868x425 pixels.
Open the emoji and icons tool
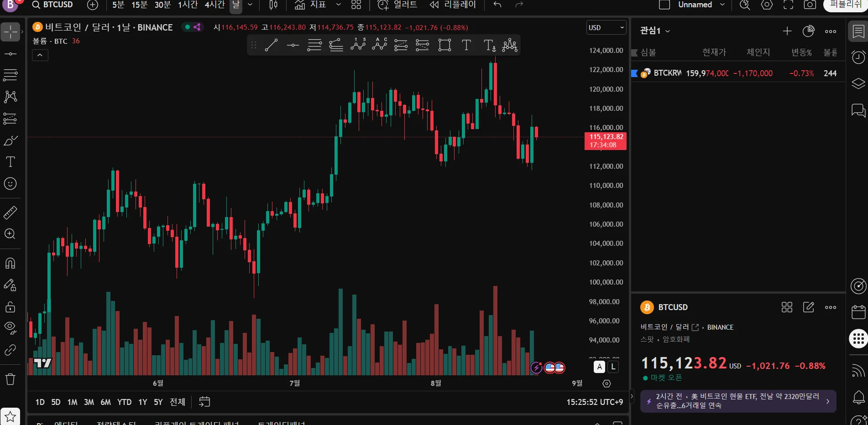[x=10, y=183]
